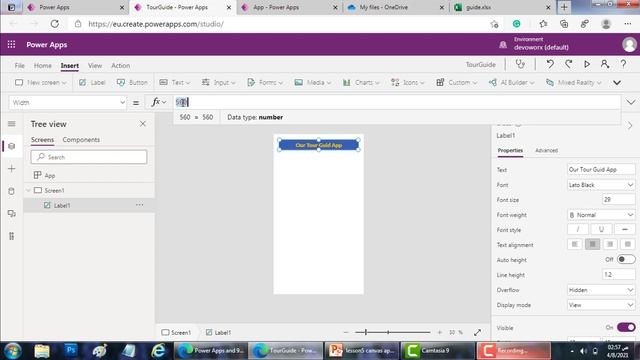Edit the Font size value field
Image resolution: width=640 pixels, height=360 pixels.
pos(618,200)
